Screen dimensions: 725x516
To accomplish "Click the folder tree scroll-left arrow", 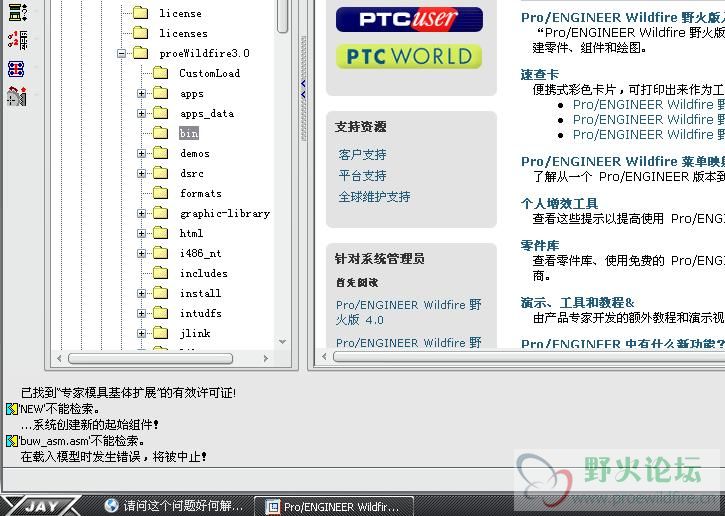I will pos(59,358).
